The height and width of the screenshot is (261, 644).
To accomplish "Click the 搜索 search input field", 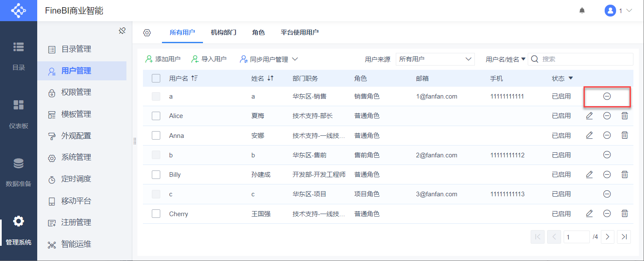I will 586,59.
